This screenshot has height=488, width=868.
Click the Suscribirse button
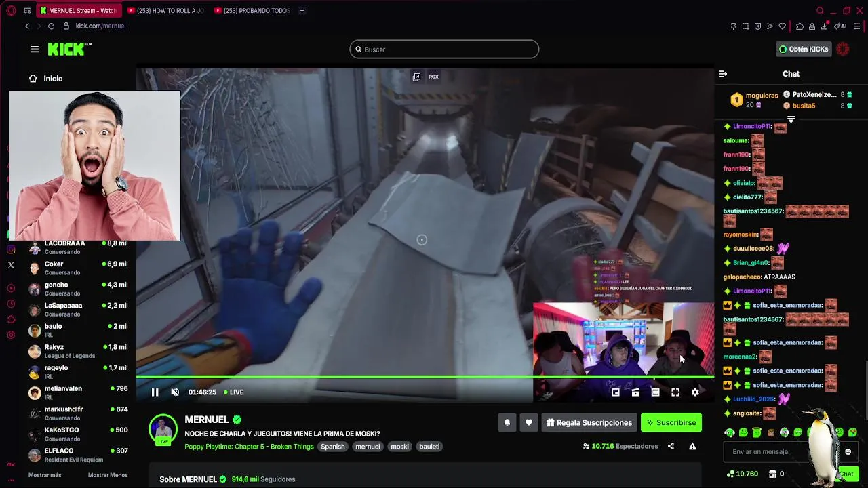(671, 422)
